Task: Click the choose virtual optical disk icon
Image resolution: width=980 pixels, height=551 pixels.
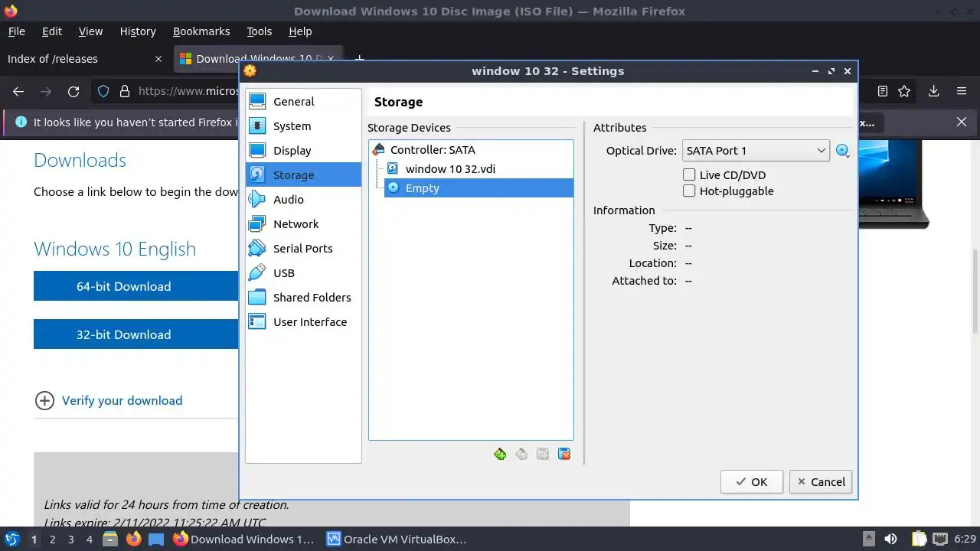Action: pyautogui.click(x=843, y=151)
